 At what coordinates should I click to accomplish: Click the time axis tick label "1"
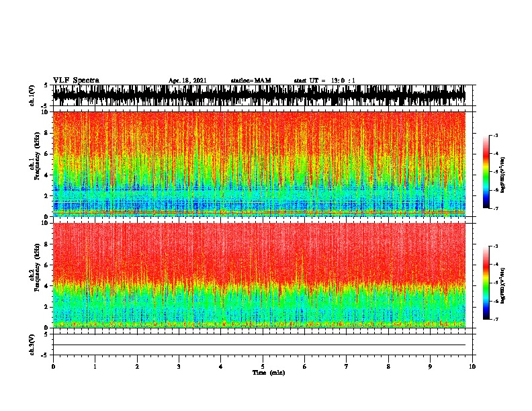[x=95, y=367]
